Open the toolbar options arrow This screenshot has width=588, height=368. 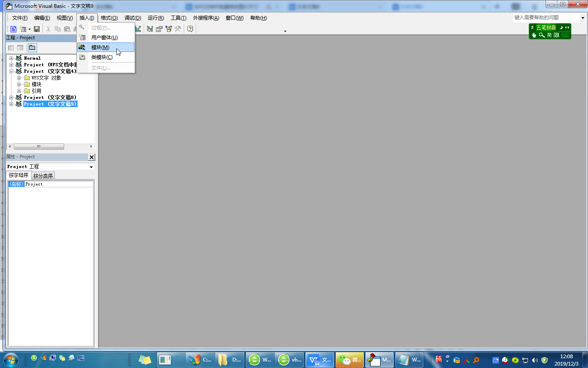(285, 31)
